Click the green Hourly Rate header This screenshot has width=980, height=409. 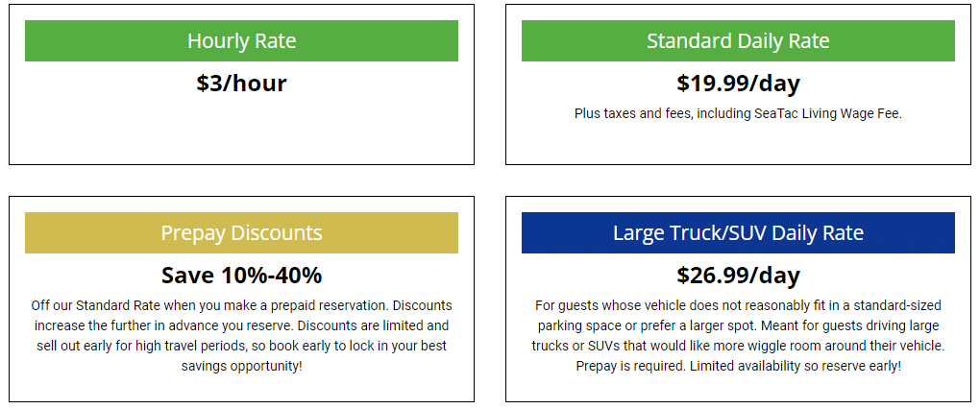click(241, 40)
